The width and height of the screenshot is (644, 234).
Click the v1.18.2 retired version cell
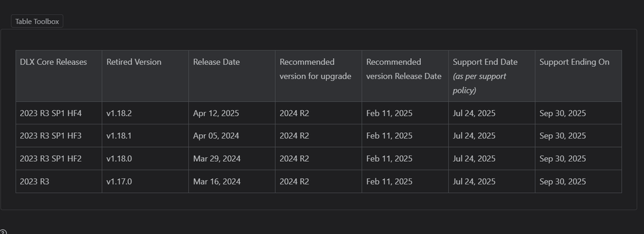click(x=146, y=113)
